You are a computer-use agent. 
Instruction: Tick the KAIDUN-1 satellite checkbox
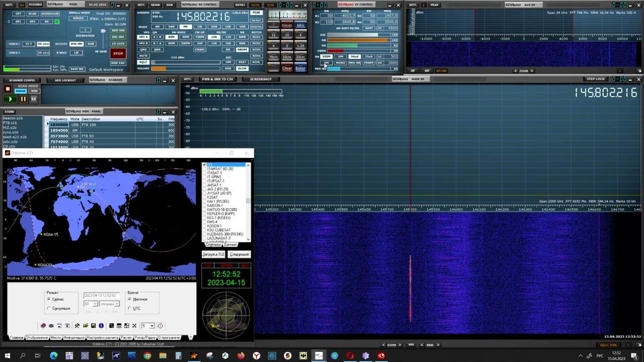tap(204, 206)
